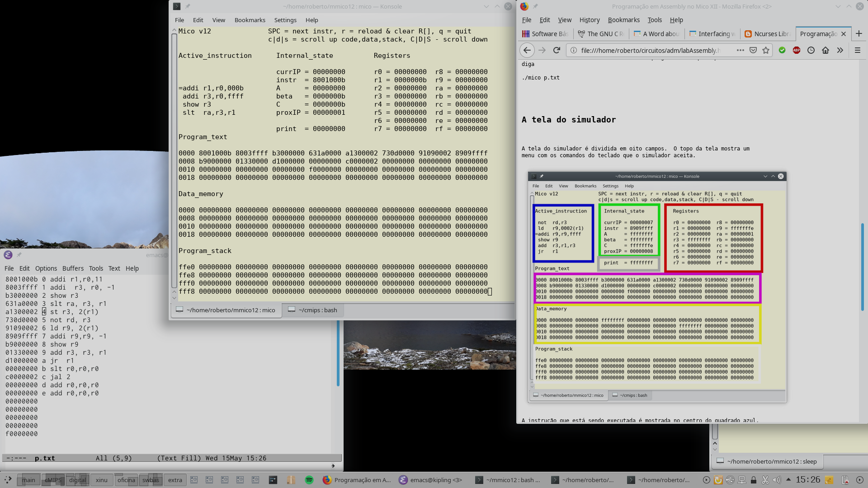868x488 pixels.
Task: Open the package box icon in taskbar
Action: (291, 480)
